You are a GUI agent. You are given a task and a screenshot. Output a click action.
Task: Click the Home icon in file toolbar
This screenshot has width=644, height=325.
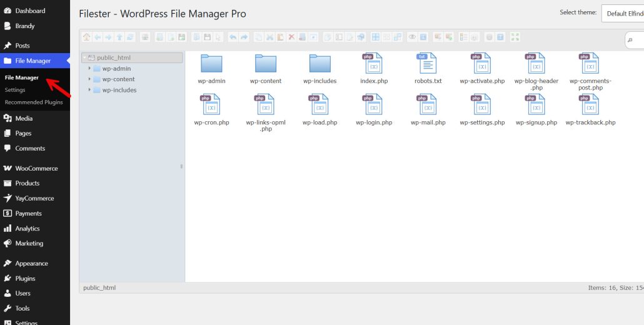click(x=86, y=37)
